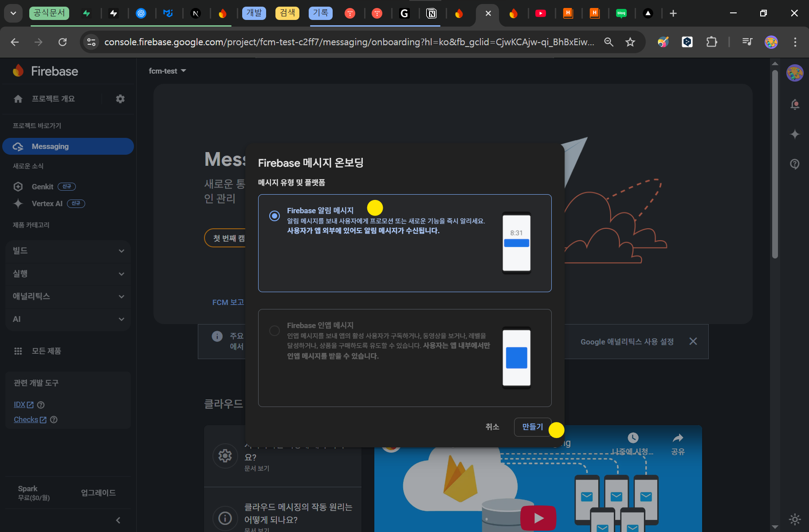Go back in browser
This screenshot has height=532, width=809.
click(x=15, y=42)
